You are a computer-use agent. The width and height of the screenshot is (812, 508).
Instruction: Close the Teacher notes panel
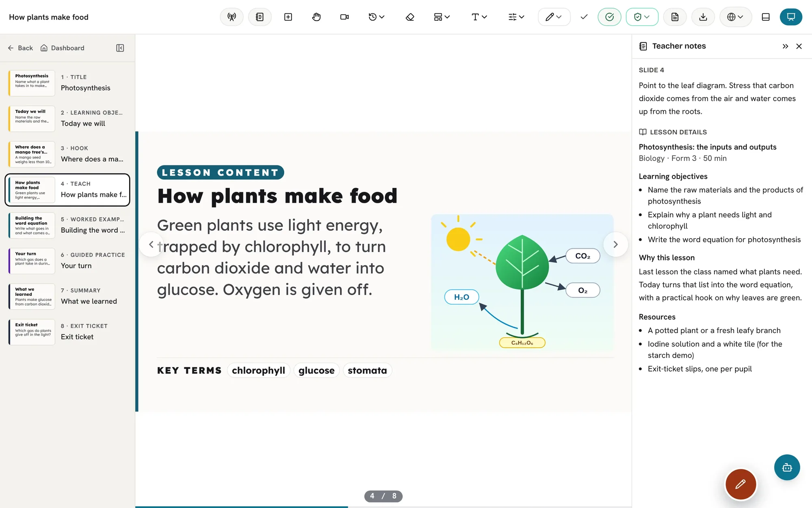point(799,46)
